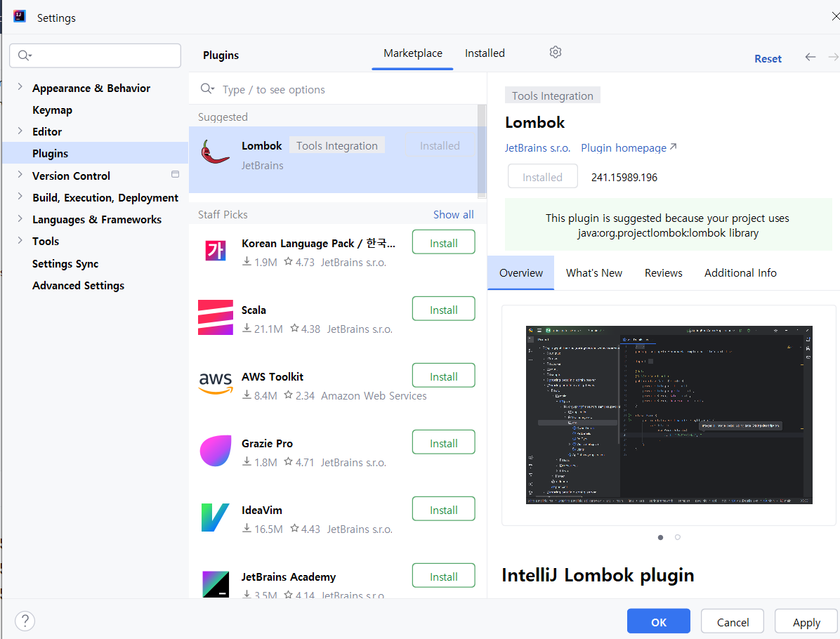Click the version number 241.15989.196

[624, 177]
